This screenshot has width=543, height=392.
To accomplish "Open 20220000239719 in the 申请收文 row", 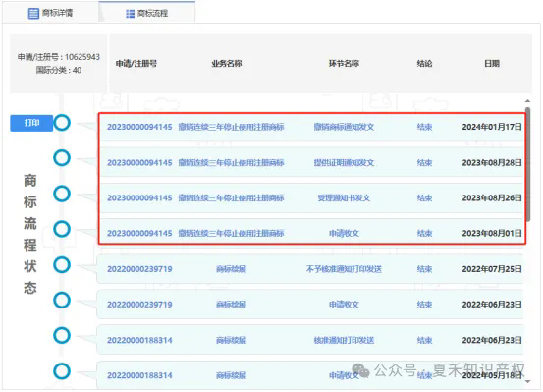I will pyautogui.click(x=139, y=305).
